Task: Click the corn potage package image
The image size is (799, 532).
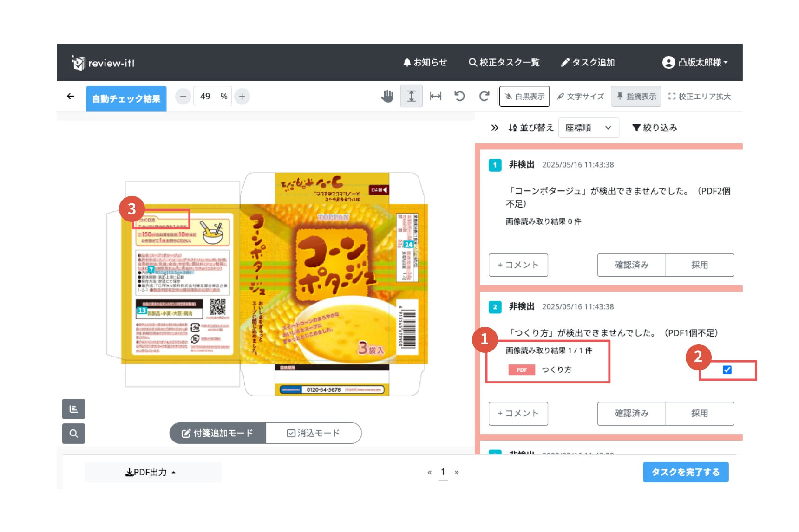Action: coord(267,284)
